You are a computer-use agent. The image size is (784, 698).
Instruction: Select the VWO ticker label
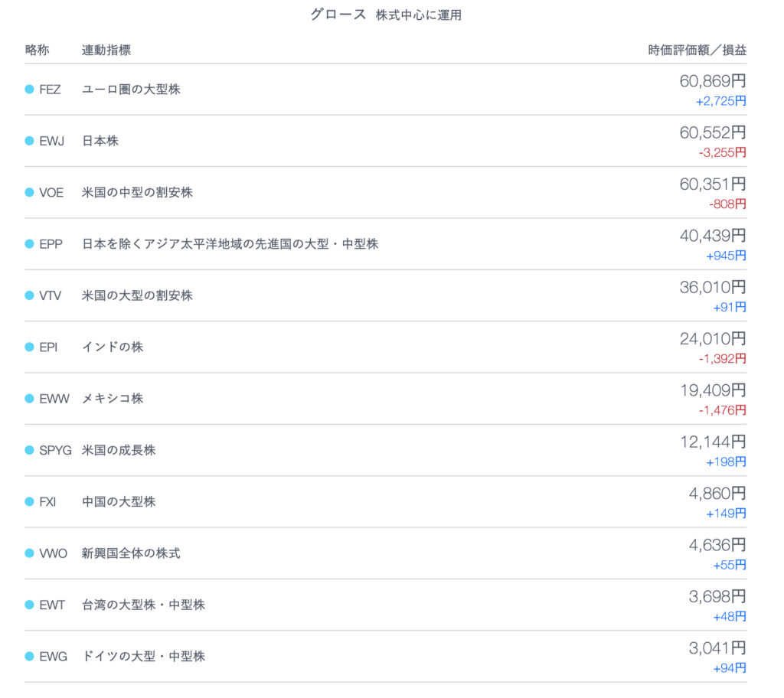(54, 553)
